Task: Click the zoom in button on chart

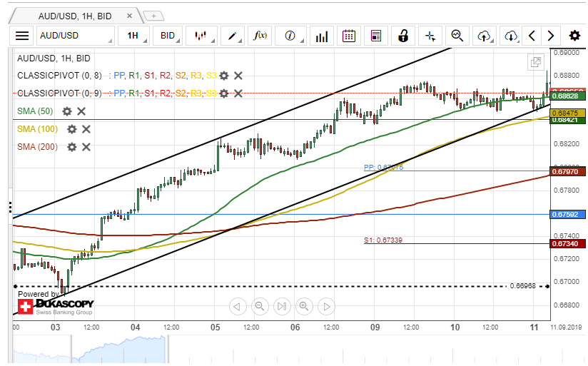Action: pyautogui.click(x=304, y=307)
